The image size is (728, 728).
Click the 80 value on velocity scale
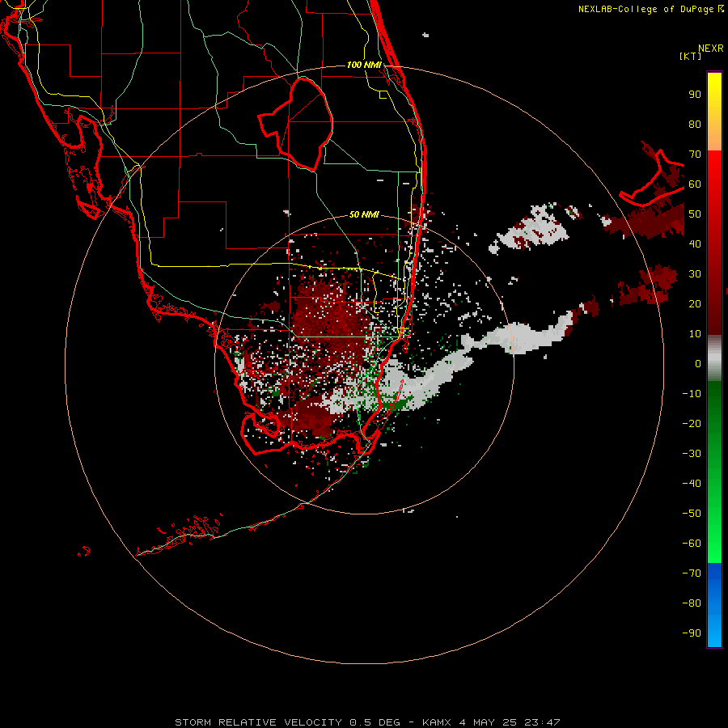(695, 125)
